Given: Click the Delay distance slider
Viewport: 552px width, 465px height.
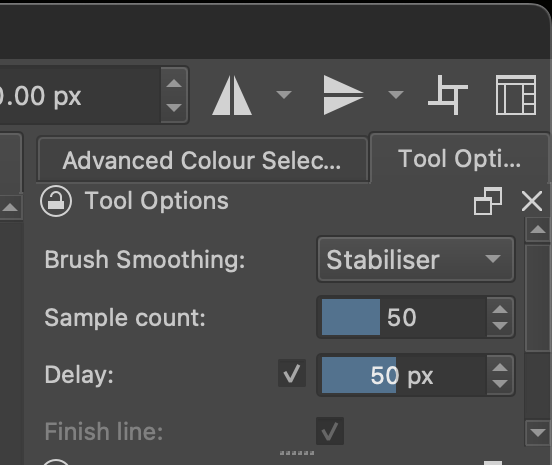Looking at the screenshot, I should click(x=404, y=375).
